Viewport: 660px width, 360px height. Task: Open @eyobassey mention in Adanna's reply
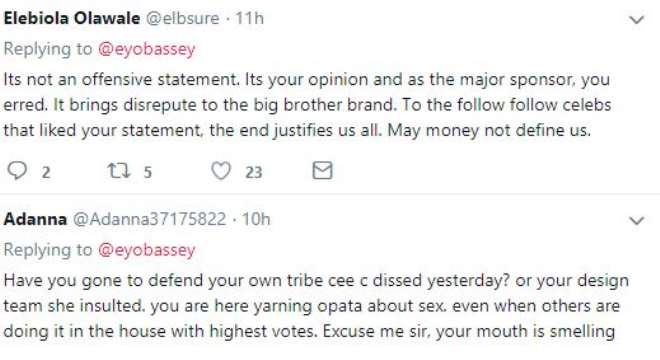pos(147,250)
